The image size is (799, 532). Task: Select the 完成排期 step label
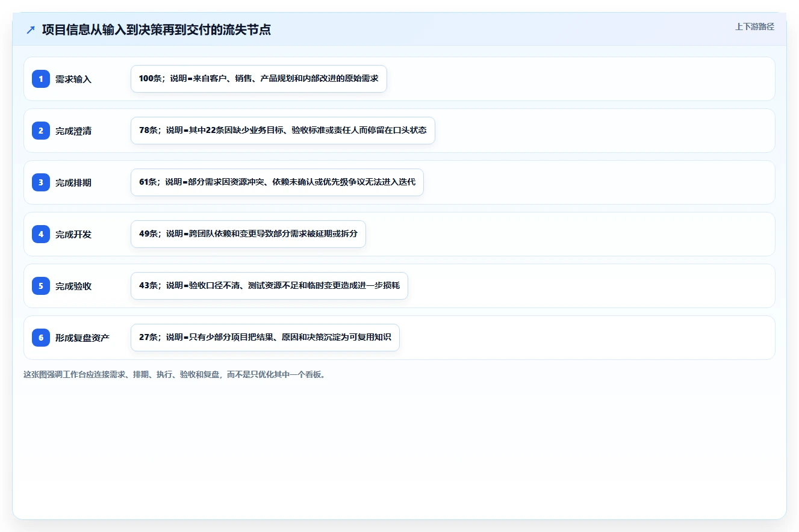tap(73, 182)
